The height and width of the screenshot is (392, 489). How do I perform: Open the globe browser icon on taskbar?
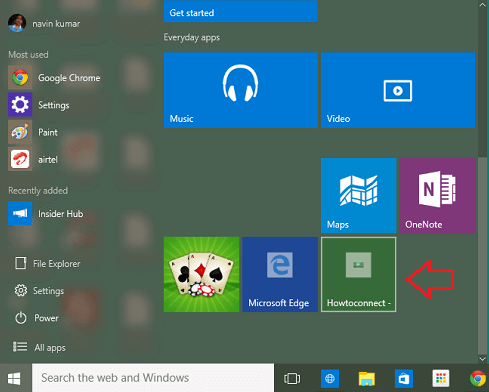point(330,378)
